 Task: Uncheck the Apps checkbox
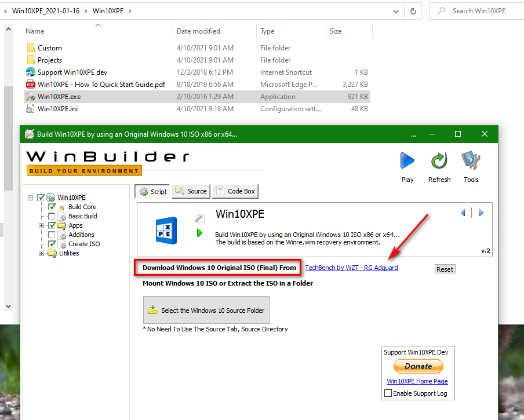pyautogui.click(x=52, y=225)
